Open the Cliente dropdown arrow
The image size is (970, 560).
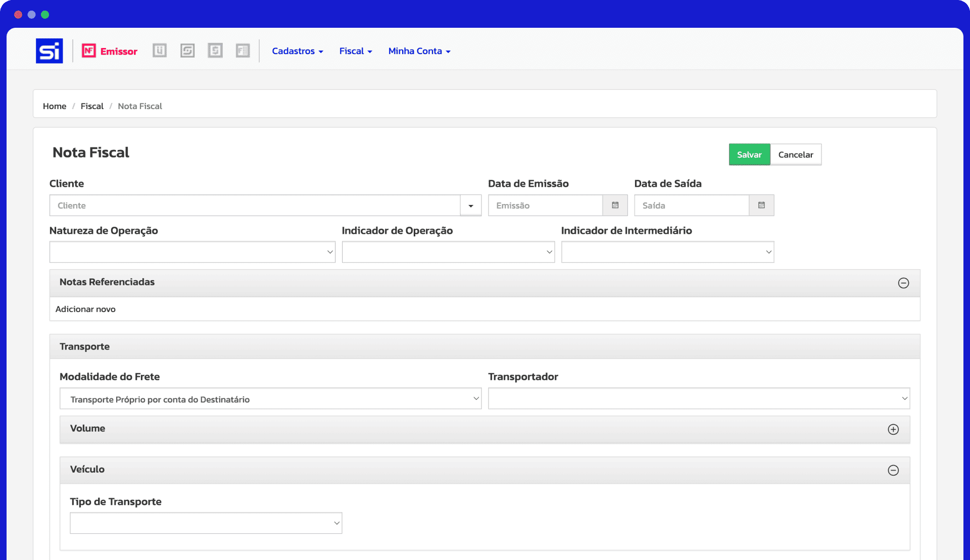pyautogui.click(x=470, y=206)
